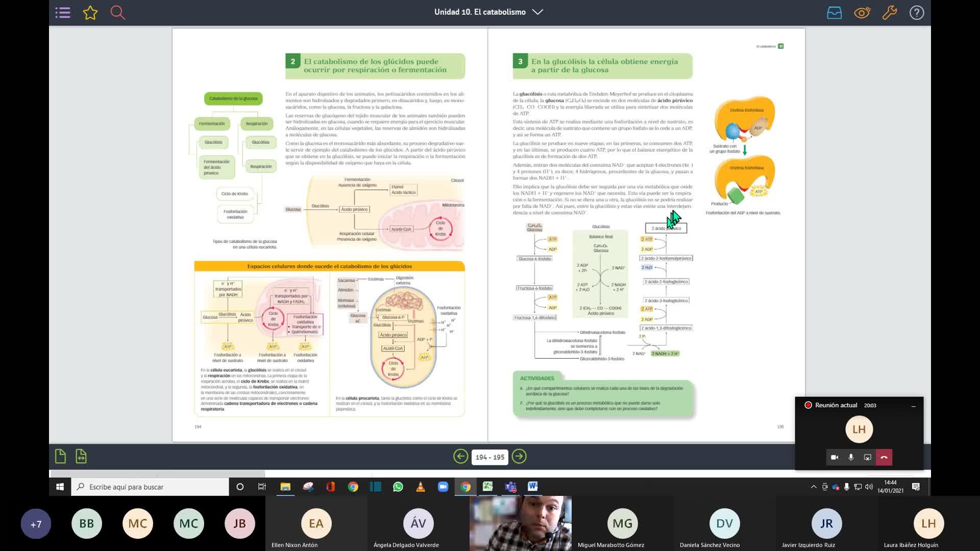980x551 pixels.
Task: Expand the +7 additional participants
Action: (36, 524)
